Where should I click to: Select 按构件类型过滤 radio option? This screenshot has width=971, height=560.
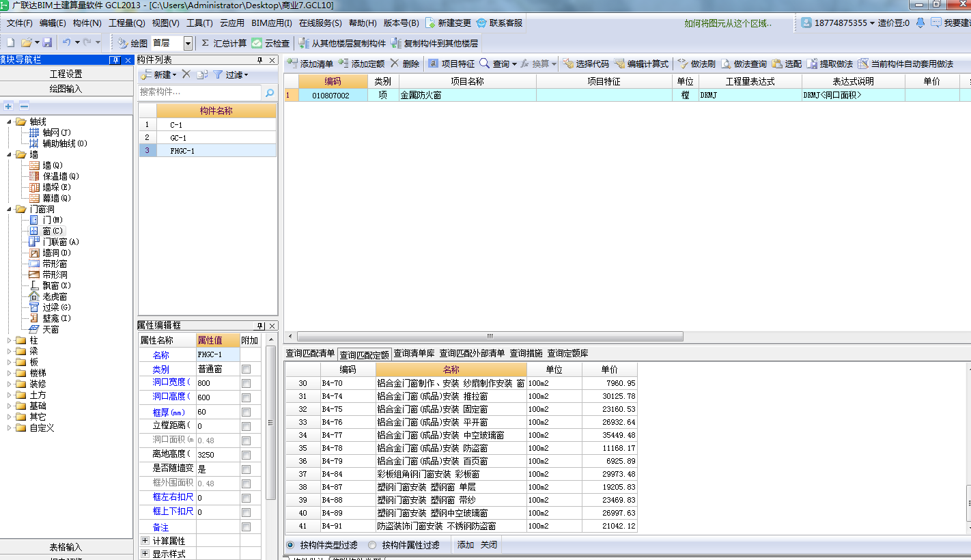coord(290,545)
